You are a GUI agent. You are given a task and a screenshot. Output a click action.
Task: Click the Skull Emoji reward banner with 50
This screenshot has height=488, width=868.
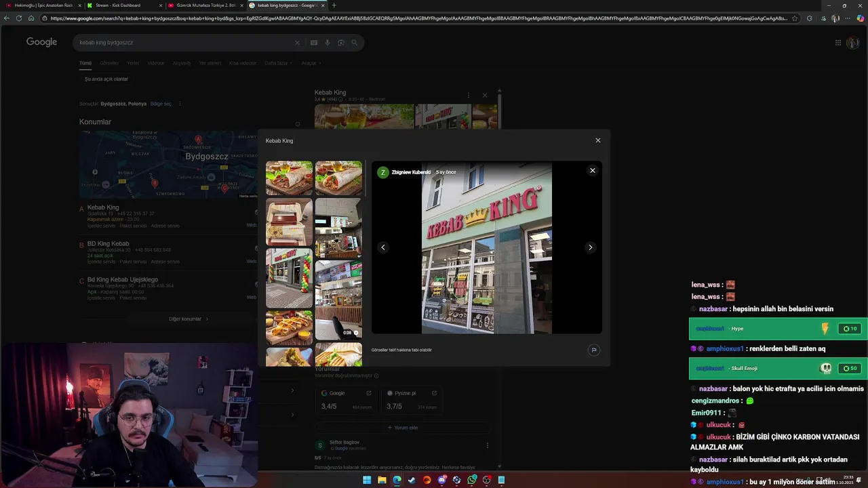click(x=778, y=369)
